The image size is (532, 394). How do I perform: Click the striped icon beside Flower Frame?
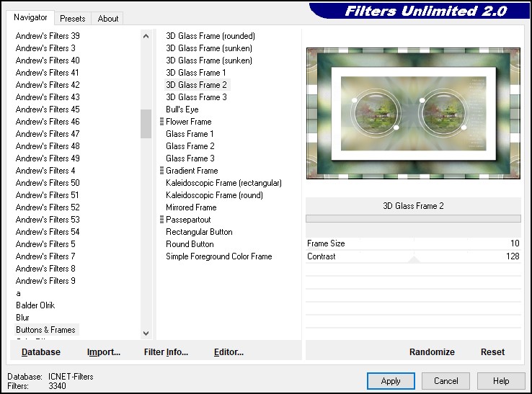point(162,122)
